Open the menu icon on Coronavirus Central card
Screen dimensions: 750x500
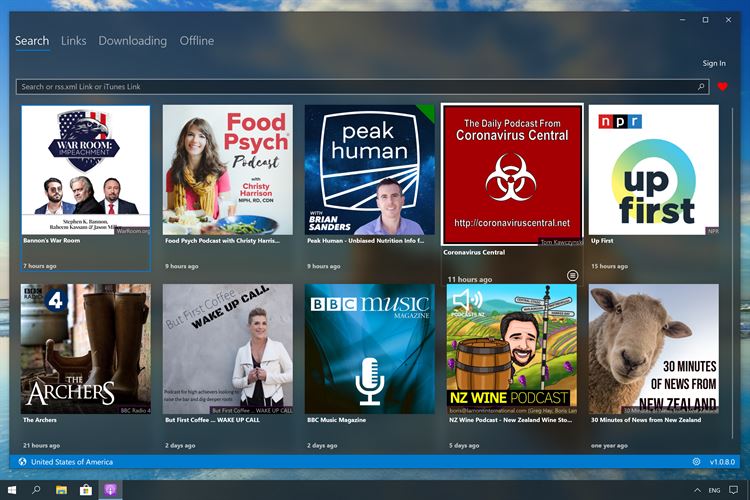(x=572, y=275)
